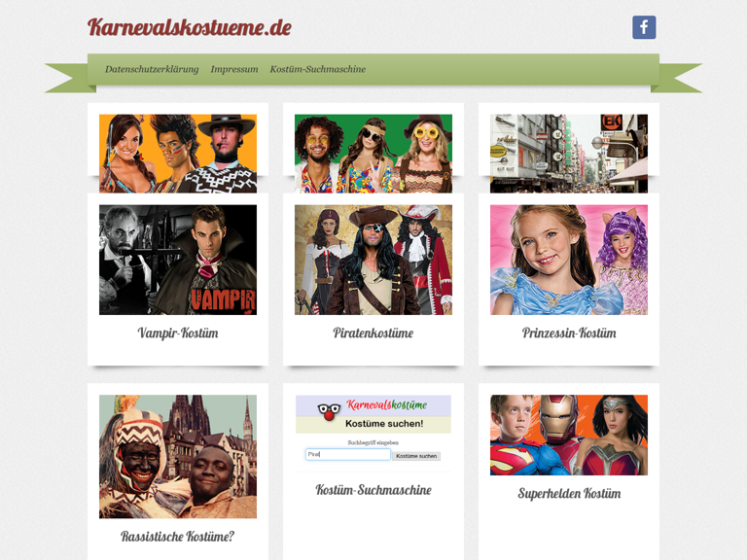Viewport: 747px width, 560px height.
Task: Open the Indian and cowboy costume thumbnail
Action: coord(178,154)
